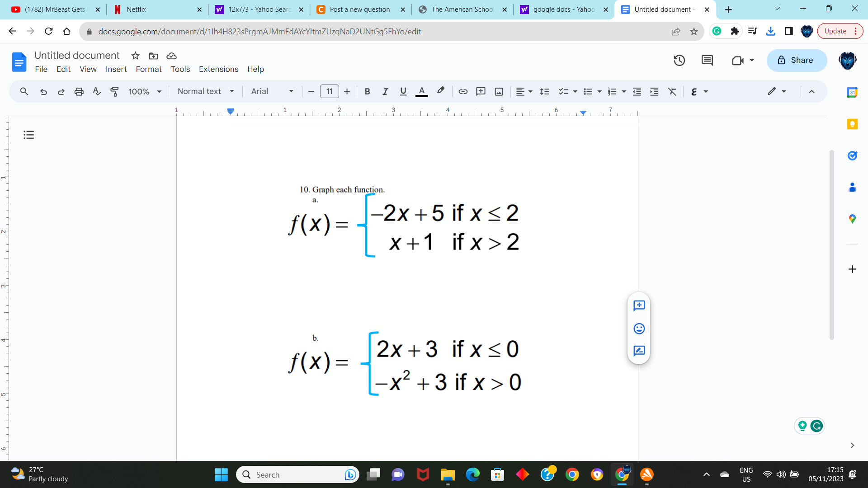
Task: Toggle the bulleted list button
Action: click(x=588, y=92)
